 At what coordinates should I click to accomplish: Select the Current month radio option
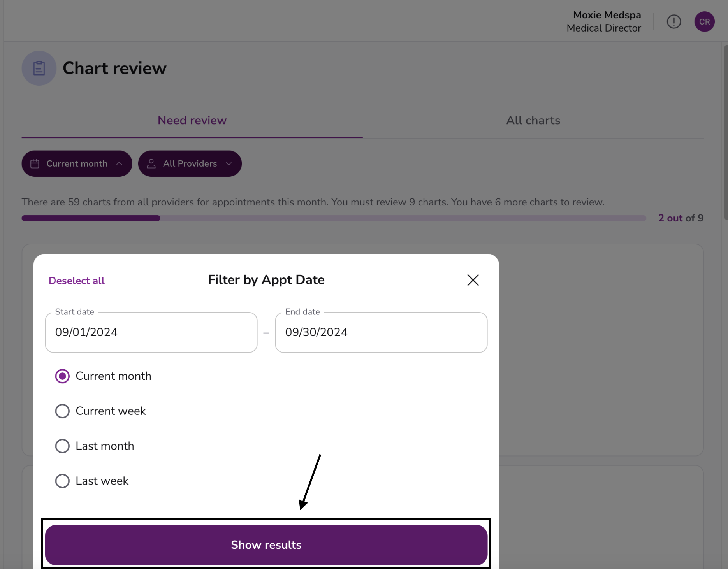click(62, 376)
